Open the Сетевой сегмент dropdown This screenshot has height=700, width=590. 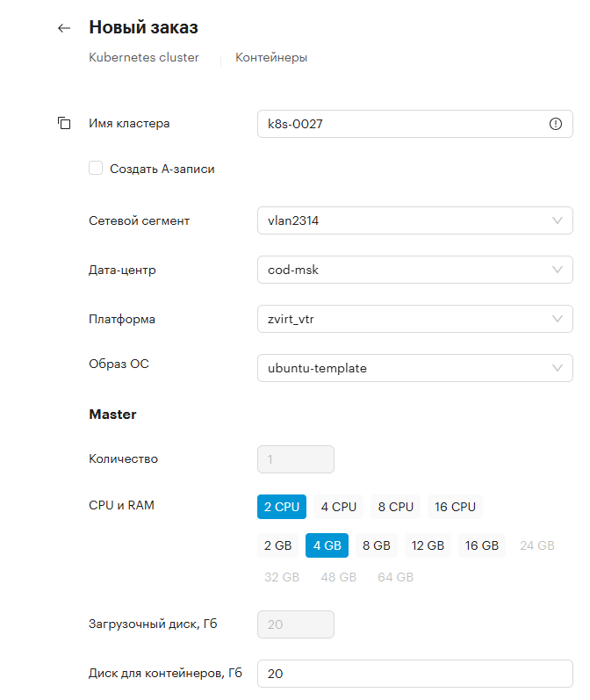click(415, 220)
